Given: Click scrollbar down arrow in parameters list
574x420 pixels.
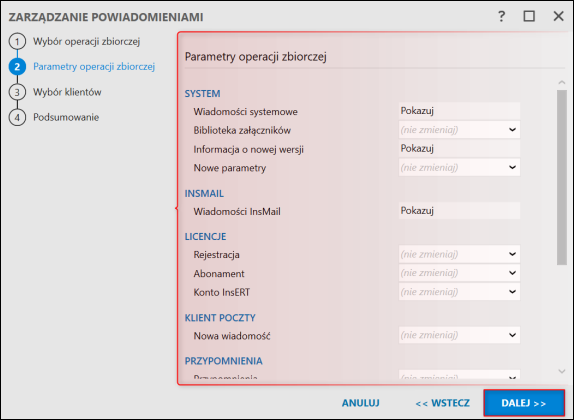Looking at the screenshot, I should (x=562, y=371).
